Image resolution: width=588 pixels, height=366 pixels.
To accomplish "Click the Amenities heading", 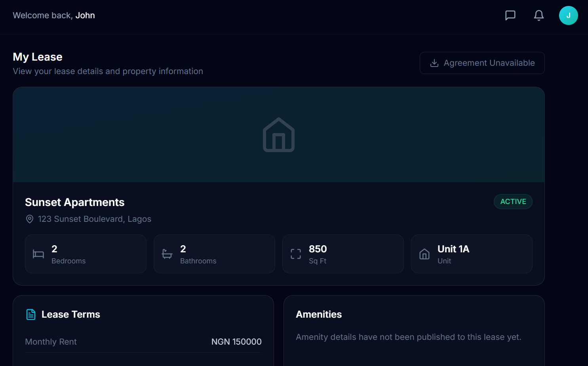I will [319, 315].
